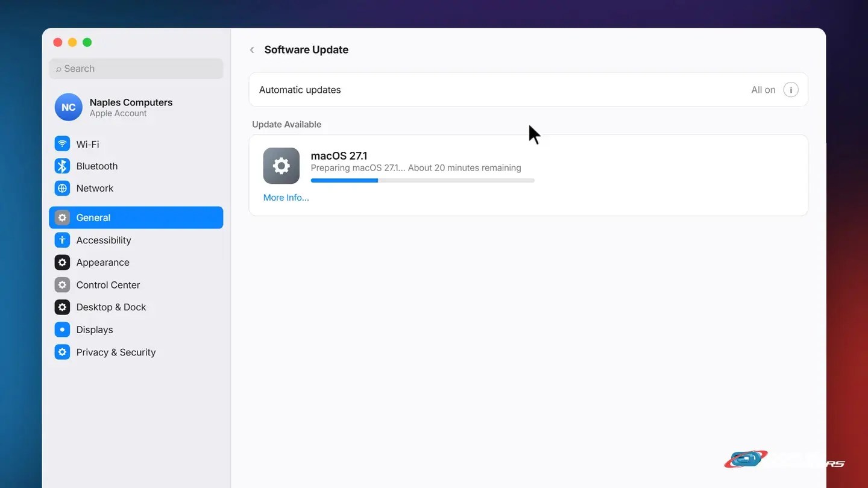Viewport: 868px width, 488px height.
Task: Open Control Center label in sidebar
Action: [108, 284]
